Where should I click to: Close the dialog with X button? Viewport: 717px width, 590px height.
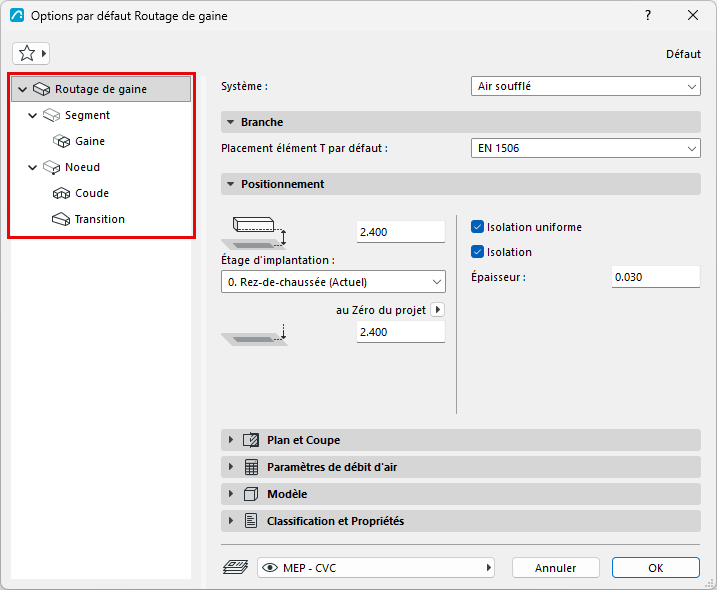[693, 16]
